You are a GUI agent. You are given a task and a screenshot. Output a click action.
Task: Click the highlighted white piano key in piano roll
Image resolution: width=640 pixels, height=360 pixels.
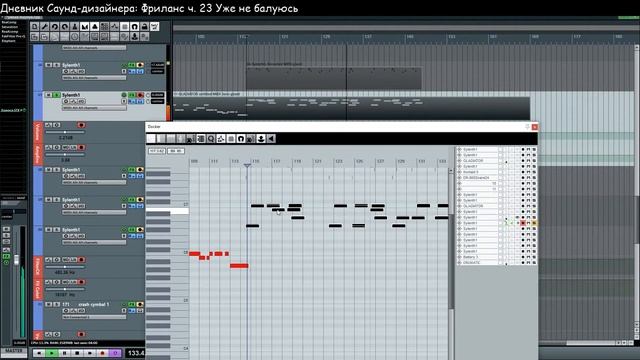pyautogui.click(x=167, y=211)
